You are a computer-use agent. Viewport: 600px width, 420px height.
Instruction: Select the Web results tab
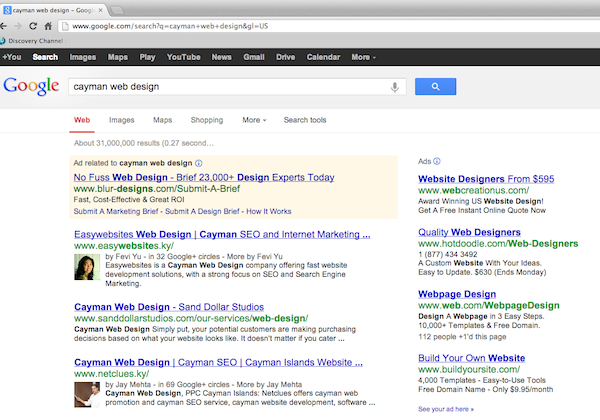(x=82, y=120)
